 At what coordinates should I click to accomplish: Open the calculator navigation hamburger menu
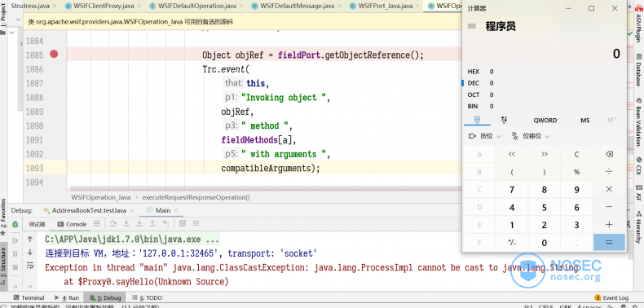click(472, 26)
